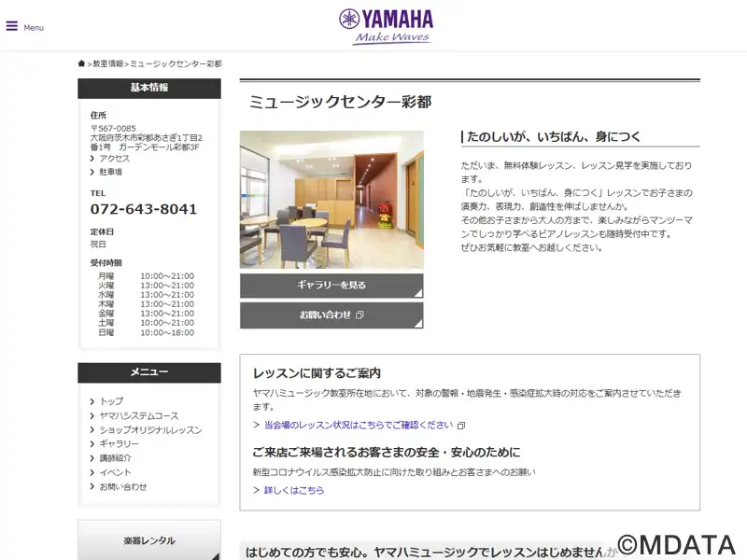Click お問い合わせ button under photo
747x560 pixels.
(x=331, y=315)
